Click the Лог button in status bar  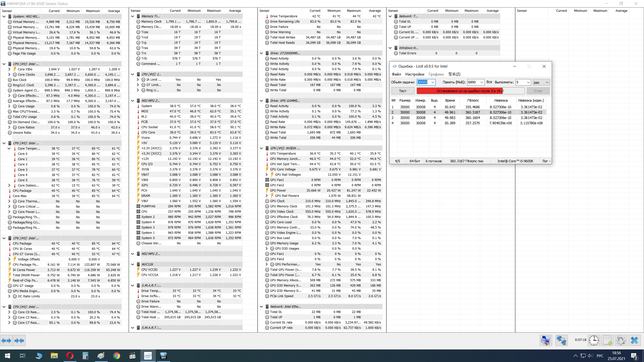coord(546,161)
